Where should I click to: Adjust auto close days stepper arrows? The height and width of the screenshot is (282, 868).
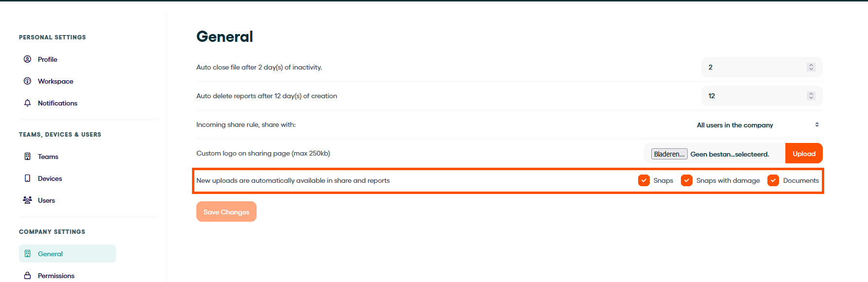(x=811, y=67)
